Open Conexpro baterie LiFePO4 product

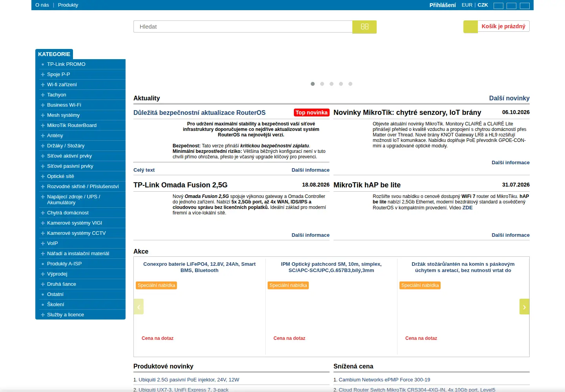pyautogui.click(x=199, y=267)
